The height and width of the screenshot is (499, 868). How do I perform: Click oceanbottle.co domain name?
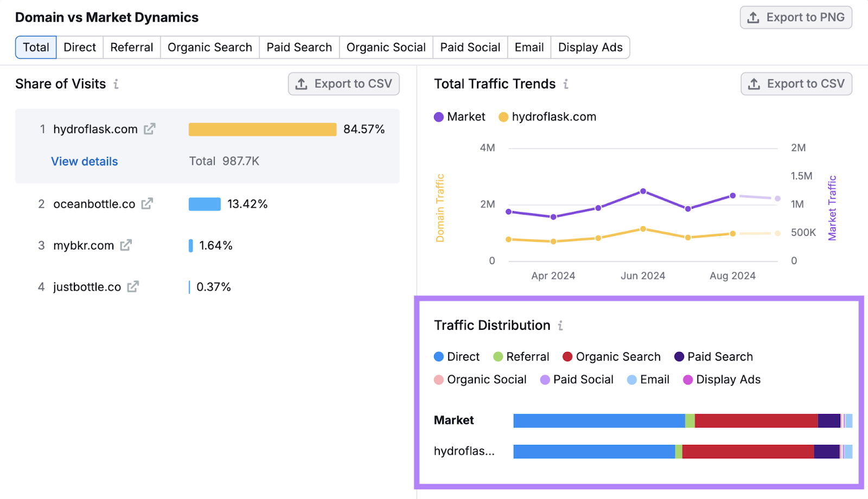(x=94, y=204)
